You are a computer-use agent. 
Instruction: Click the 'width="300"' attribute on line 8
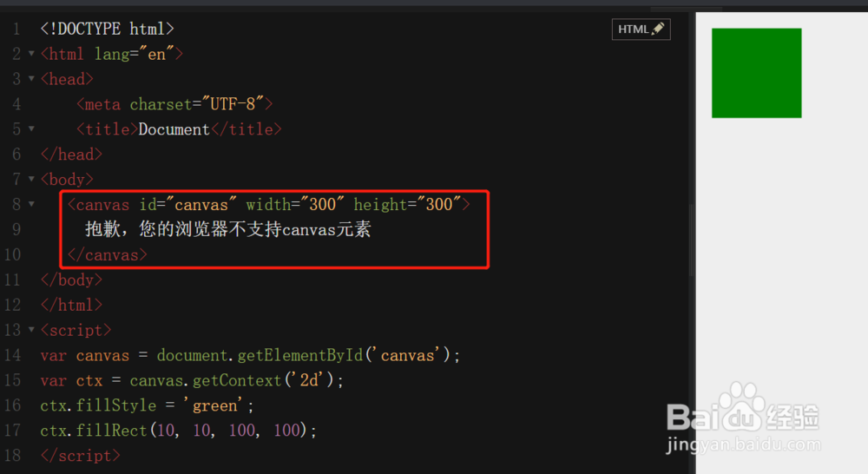pos(295,204)
